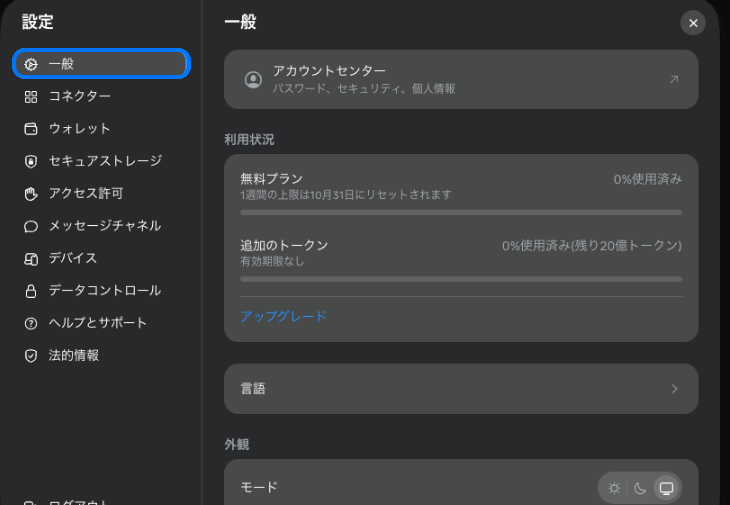The width and height of the screenshot is (730, 505).
Task: Click the アカウントセンター title text
Action: pyautogui.click(x=329, y=71)
